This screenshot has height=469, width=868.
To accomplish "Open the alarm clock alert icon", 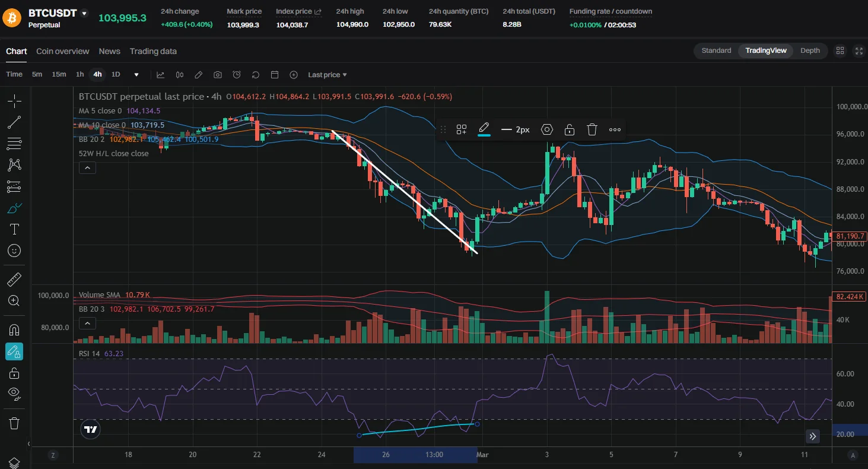I will point(237,75).
